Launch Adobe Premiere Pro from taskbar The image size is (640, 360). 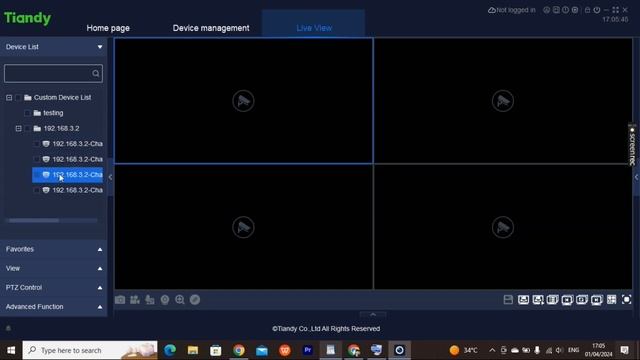(x=308, y=350)
